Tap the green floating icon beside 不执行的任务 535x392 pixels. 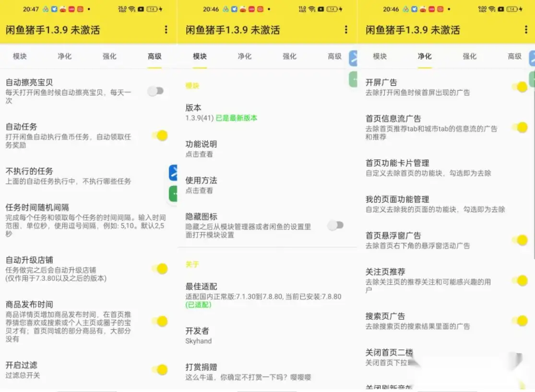coord(173,194)
